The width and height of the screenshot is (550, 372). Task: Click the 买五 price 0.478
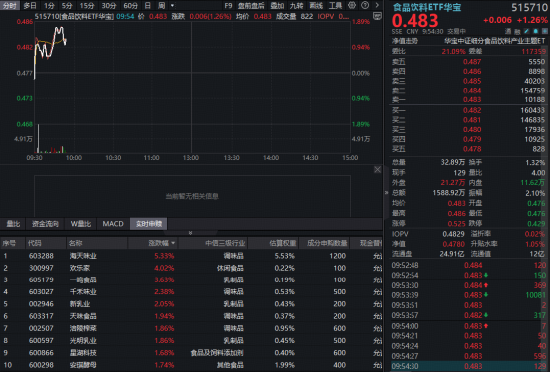pos(472,149)
